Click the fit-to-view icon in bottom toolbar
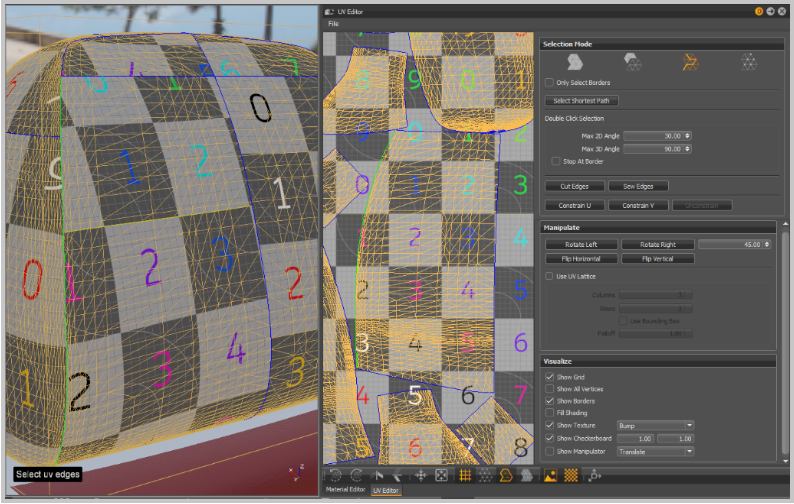Screen dimensions: 794x504 442,475
